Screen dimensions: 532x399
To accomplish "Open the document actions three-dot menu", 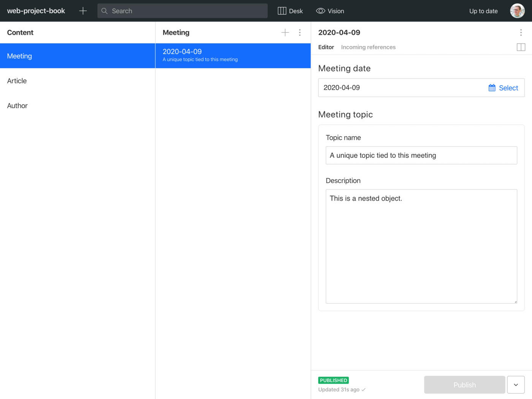I will click(x=521, y=32).
